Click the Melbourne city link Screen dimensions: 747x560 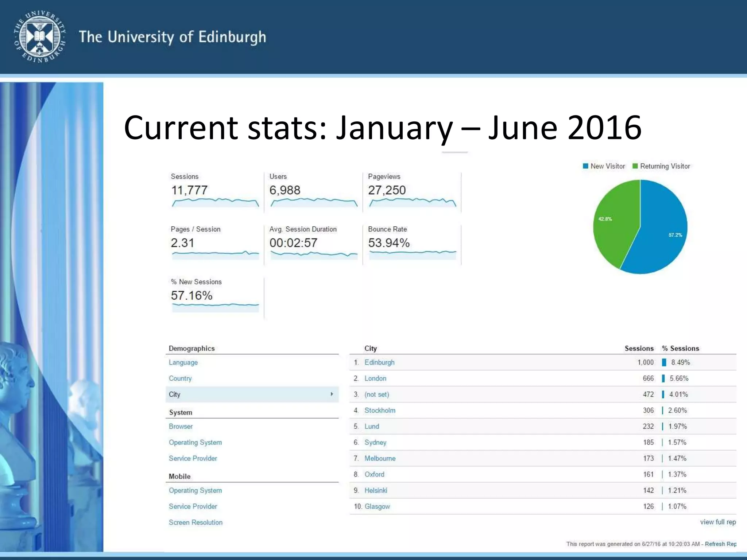point(380,458)
